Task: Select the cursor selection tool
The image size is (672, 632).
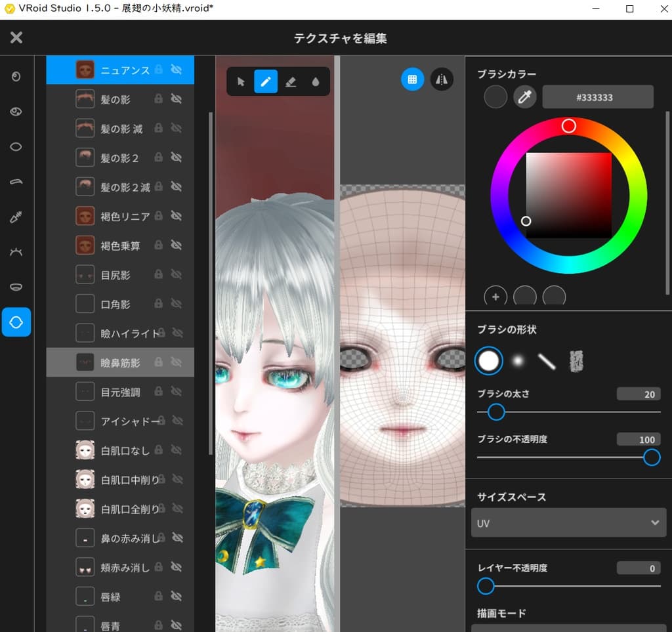Action: [240, 81]
